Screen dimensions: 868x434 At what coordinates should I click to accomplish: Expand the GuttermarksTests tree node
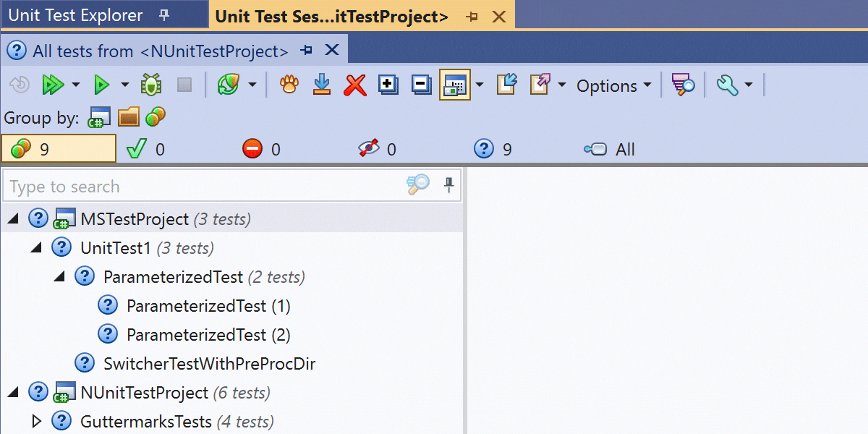[37, 421]
